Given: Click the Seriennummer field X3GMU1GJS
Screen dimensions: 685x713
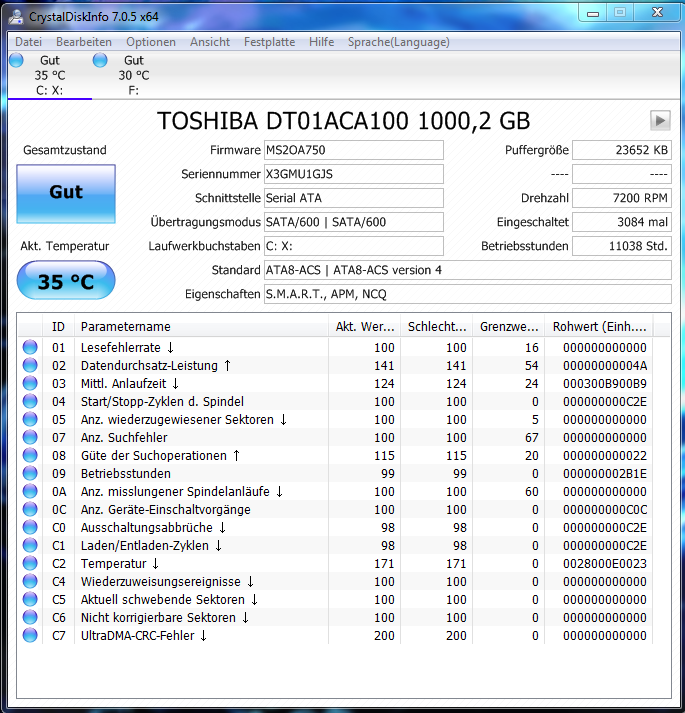Looking at the screenshot, I should point(353,174).
